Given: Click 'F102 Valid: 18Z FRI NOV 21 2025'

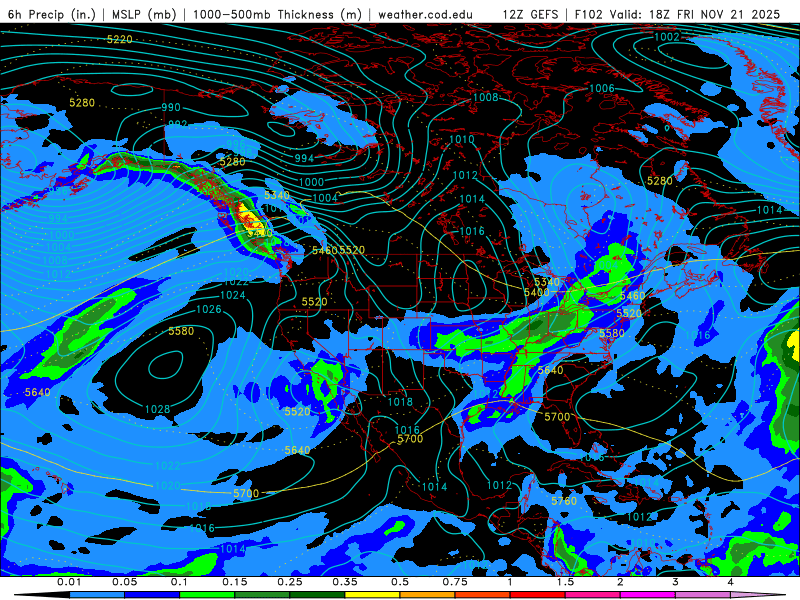Looking at the screenshot, I should click(678, 14).
